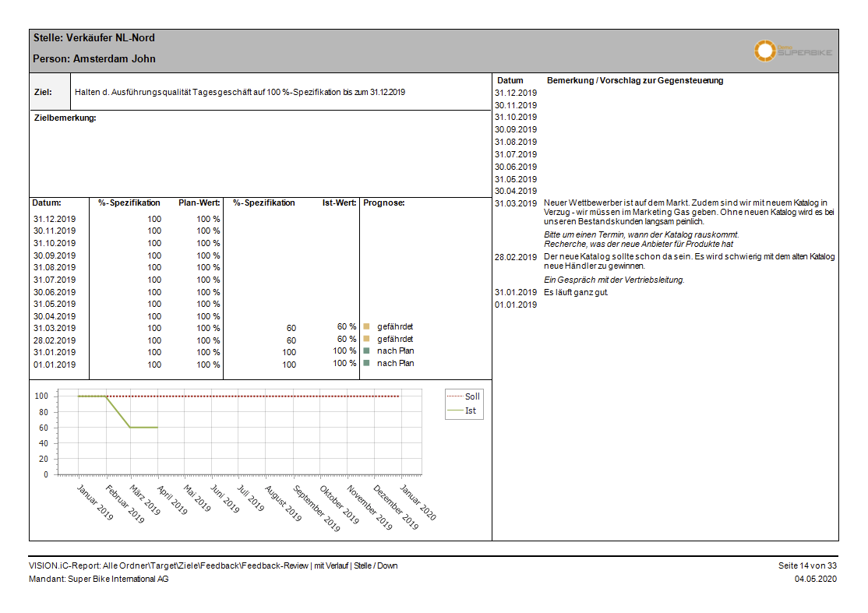Click the heading 'Stelle: Verkäufer NL-Nord'
This screenshot has width=868, height=613.
pyautogui.click(x=94, y=37)
